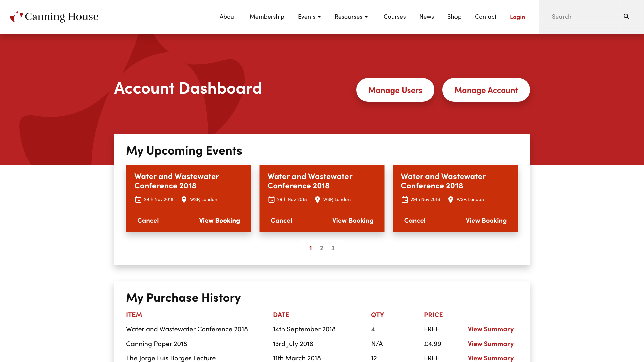Click the ITEM column header
The width and height of the screenshot is (644, 362).
[134, 315]
